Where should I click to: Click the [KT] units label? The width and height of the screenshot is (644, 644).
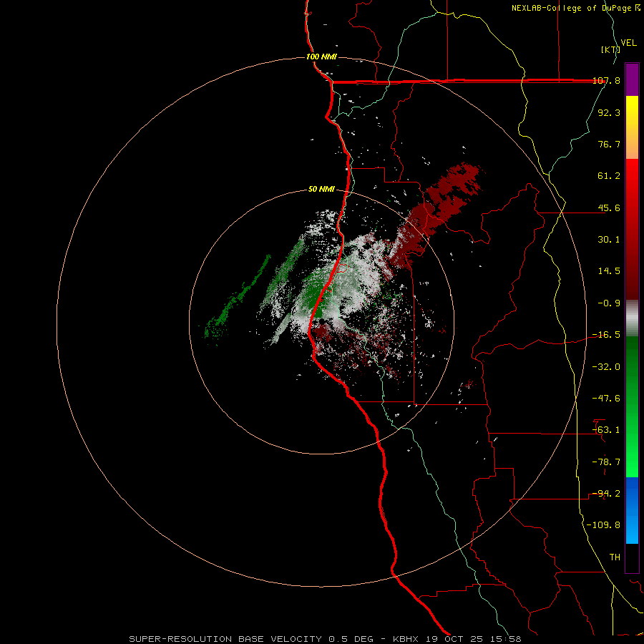pos(610,49)
